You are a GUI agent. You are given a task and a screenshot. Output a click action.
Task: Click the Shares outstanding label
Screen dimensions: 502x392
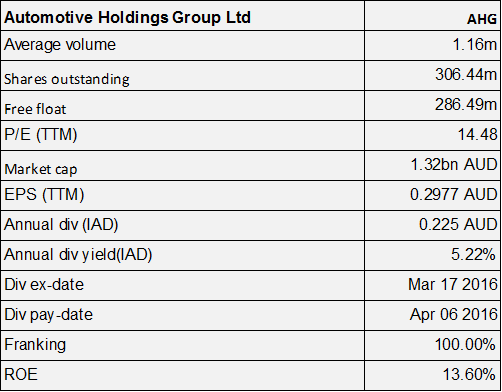[x=67, y=79]
